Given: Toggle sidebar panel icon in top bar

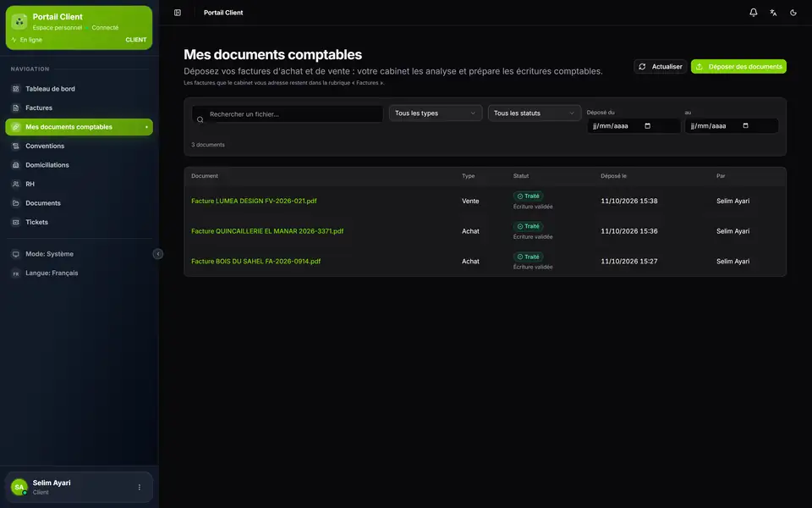Looking at the screenshot, I should tap(178, 13).
